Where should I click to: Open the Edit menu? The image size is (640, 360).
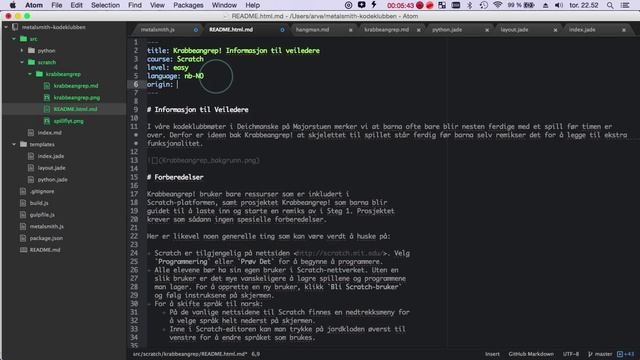(76, 5)
